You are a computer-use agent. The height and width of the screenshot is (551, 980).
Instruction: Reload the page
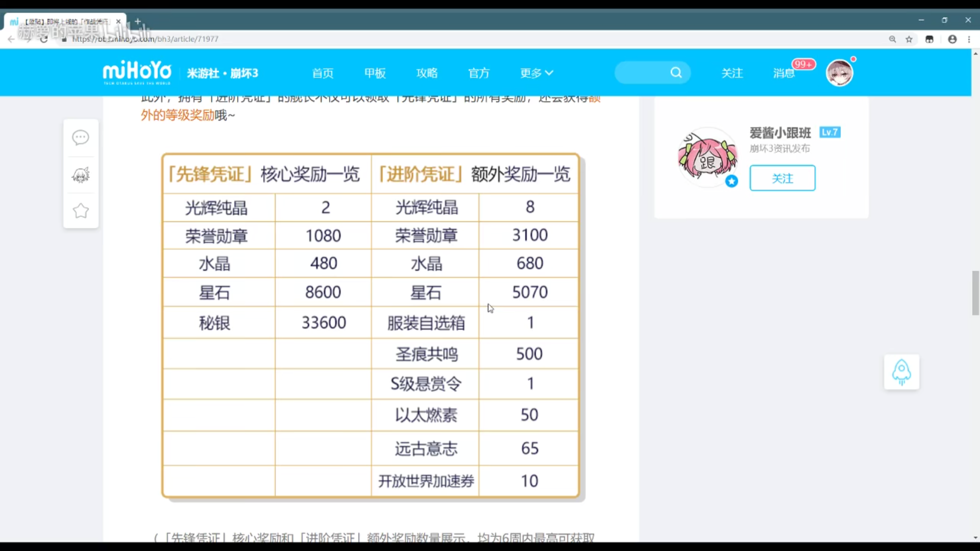(44, 39)
